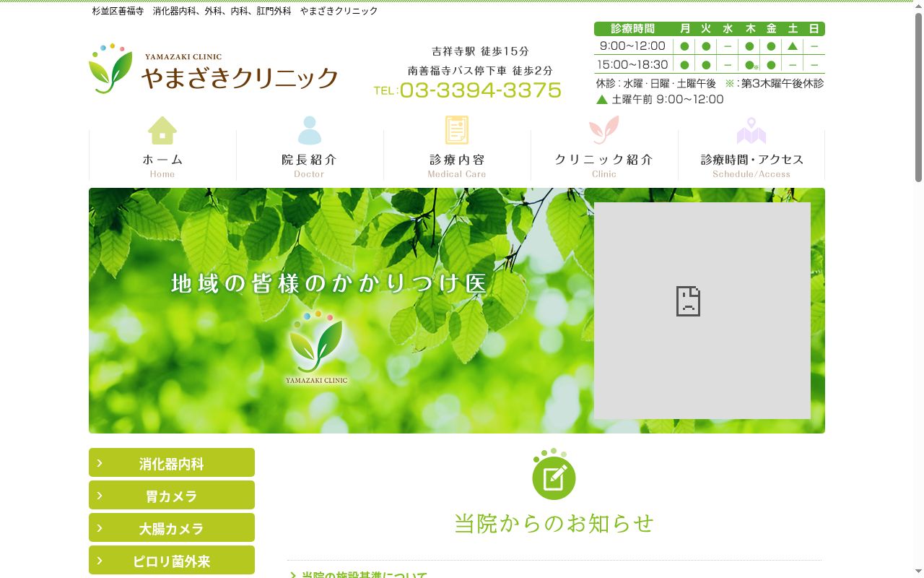924x578 pixels.
Task: Click the leaf logo inside the hero banner
Action: 316,347
